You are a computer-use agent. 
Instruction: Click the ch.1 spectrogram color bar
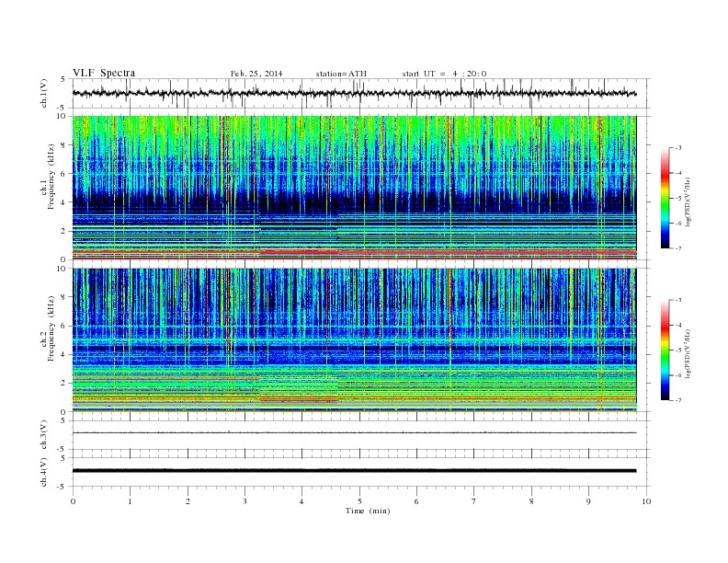coord(665,199)
